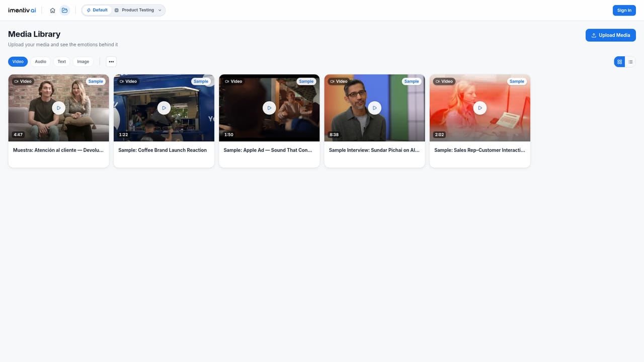This screenshot has height=362, width=644.
Task: Switch to list view
Action: 630,62
